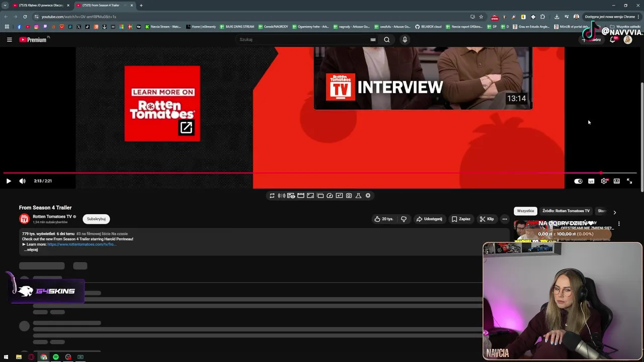Toggle the loop icon in extension toolbar
644x362 pixels.
[272, 196]
